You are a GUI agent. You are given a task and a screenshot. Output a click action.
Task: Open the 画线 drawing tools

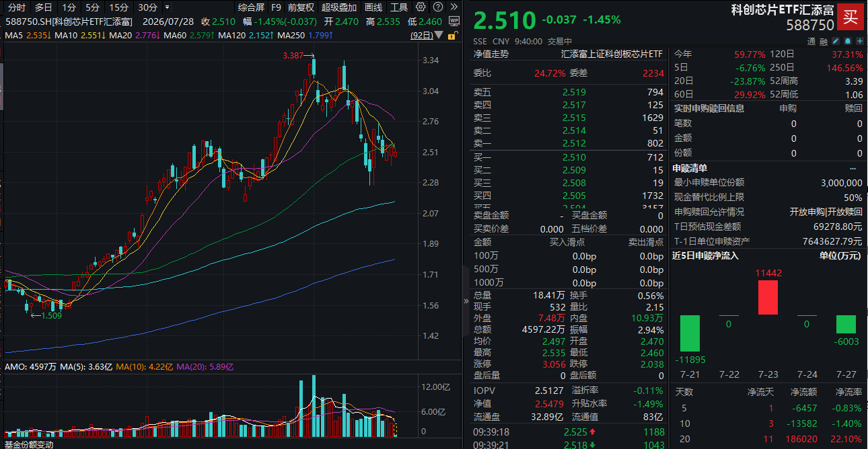click(373, 7)
